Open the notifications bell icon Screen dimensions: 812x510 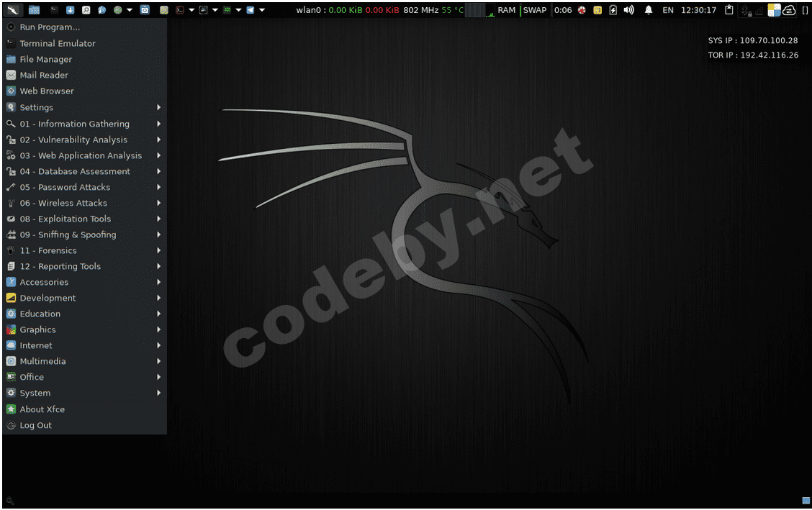pyautogui.click(x=649, y=10)
